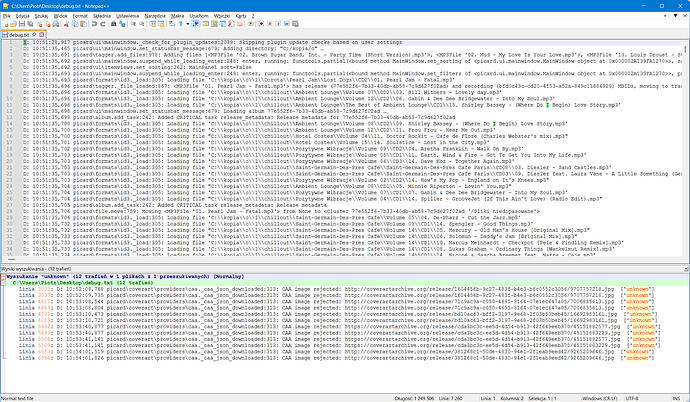690x402 pixels.
Task: Open the Składnia menu
Action: coord(102,16)
